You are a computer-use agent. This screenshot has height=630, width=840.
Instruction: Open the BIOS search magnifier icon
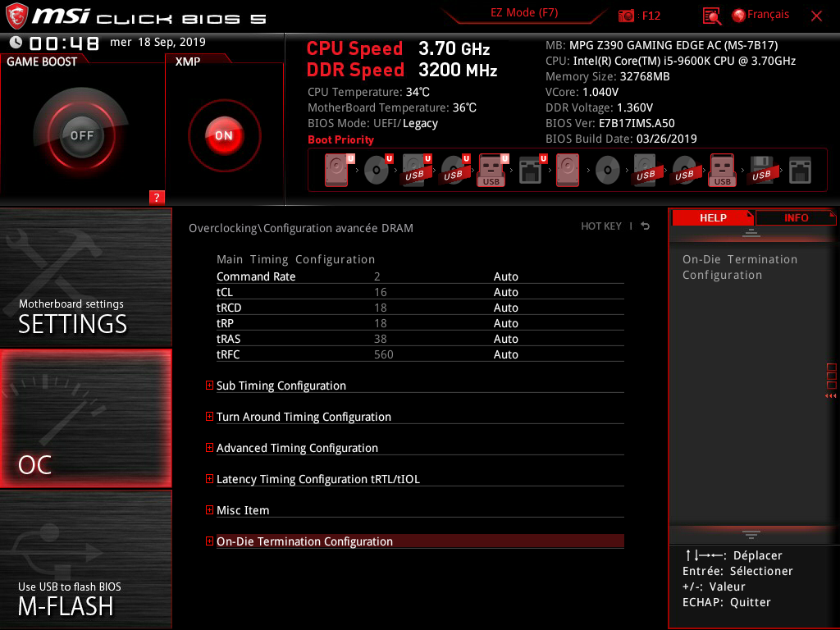coord(711,16)
